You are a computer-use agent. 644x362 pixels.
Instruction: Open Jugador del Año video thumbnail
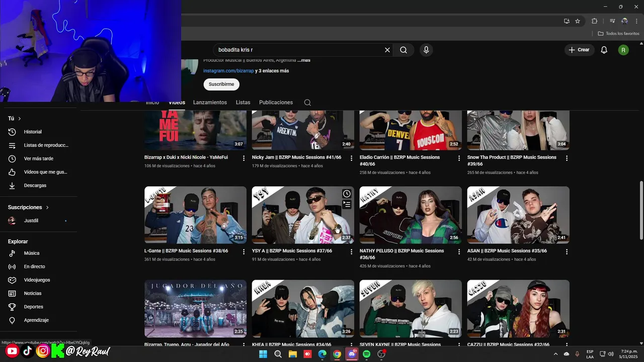point(195,309)
